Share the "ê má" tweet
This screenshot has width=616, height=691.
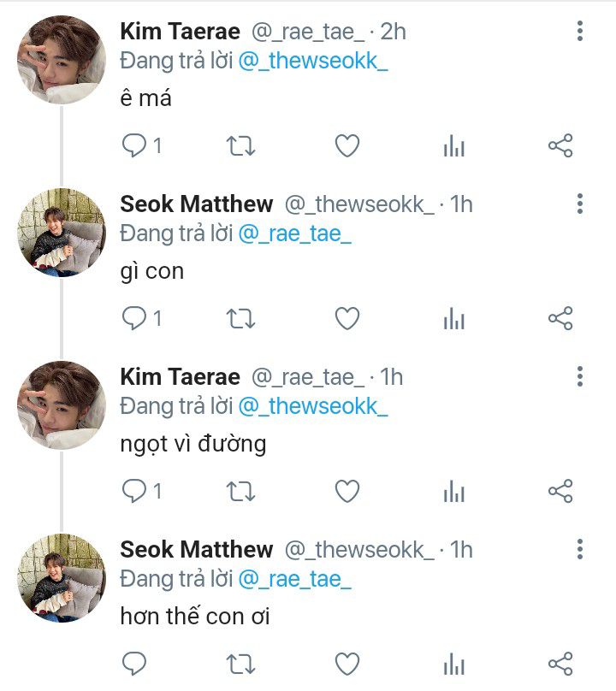[560, 146]
